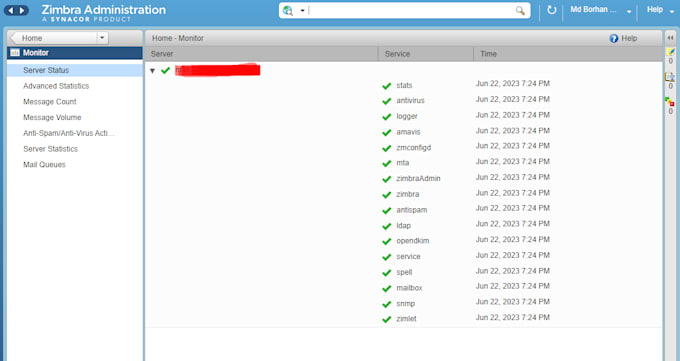This screenshot has width=680, height=361.
Task: Click the snmp service name
Action: (x=405, y=304)
